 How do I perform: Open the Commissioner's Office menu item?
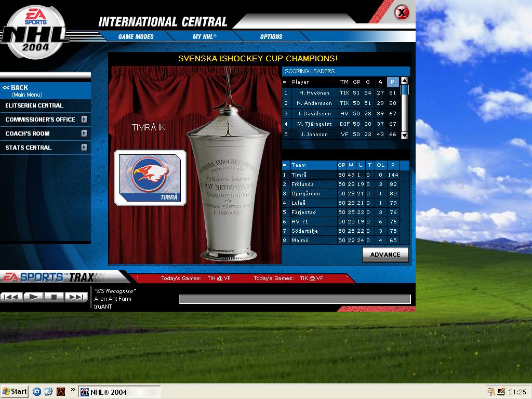pyautogui.click(x=40, y=119)
